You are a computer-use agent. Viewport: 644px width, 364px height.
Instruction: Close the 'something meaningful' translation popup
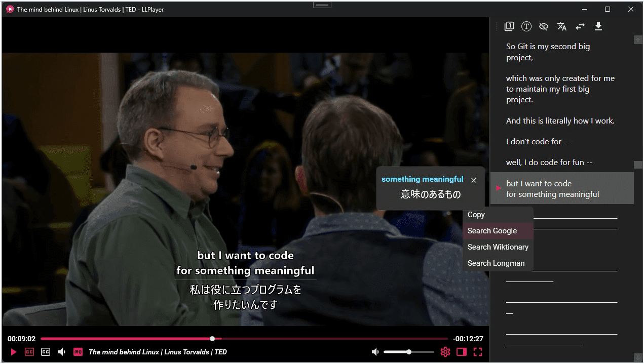[x=474, y=180]
